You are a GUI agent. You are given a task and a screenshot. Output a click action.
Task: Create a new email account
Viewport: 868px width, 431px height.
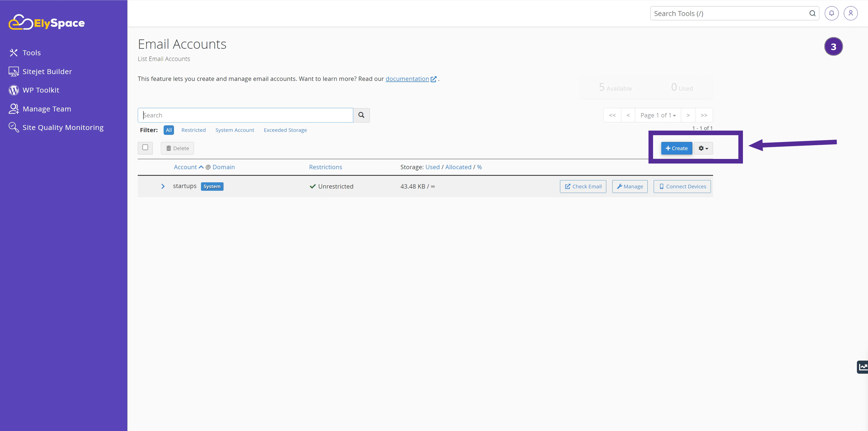pyautogui.click(x=677, y=148)
